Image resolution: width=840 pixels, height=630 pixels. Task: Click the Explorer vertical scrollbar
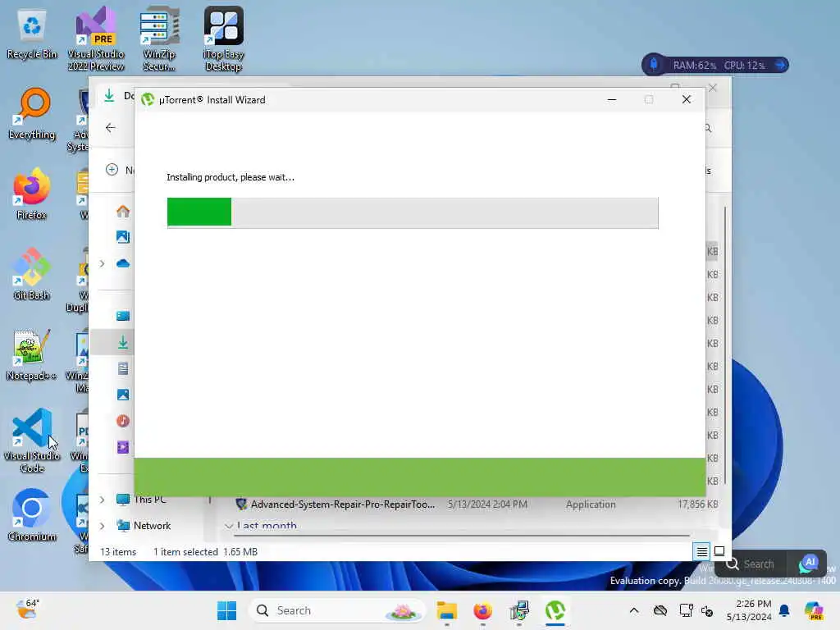[x=725, y=345]
